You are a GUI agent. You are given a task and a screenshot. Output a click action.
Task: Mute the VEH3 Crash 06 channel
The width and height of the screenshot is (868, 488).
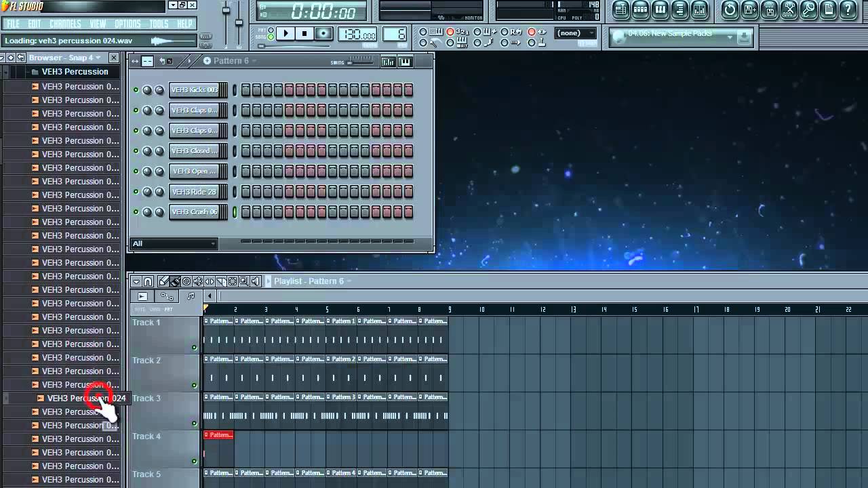pos(136,212)
